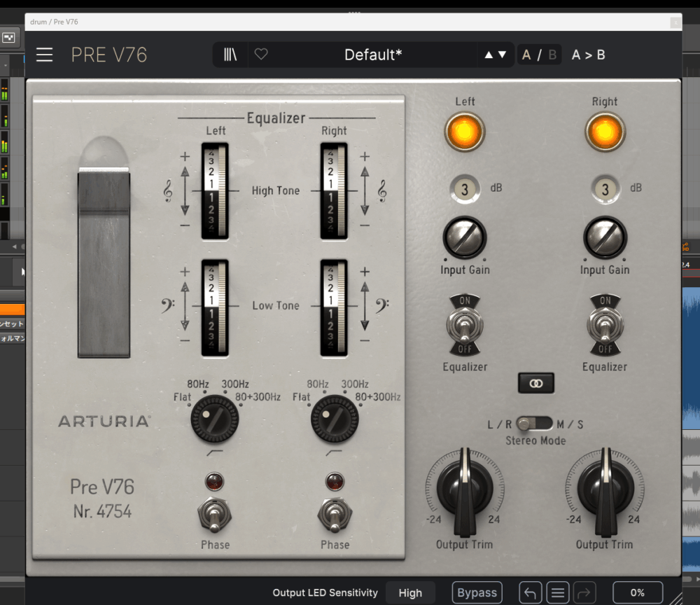This screenshot has width=700, height=605.
Task: Click the Right High Tone equalizer wheel
Action: point(334,191)
